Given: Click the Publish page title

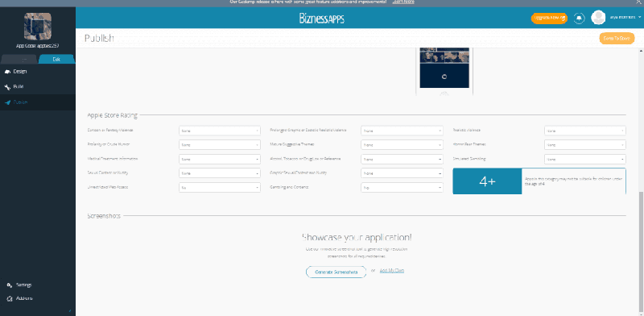Looking at the screenshot, I should [99, 38].
